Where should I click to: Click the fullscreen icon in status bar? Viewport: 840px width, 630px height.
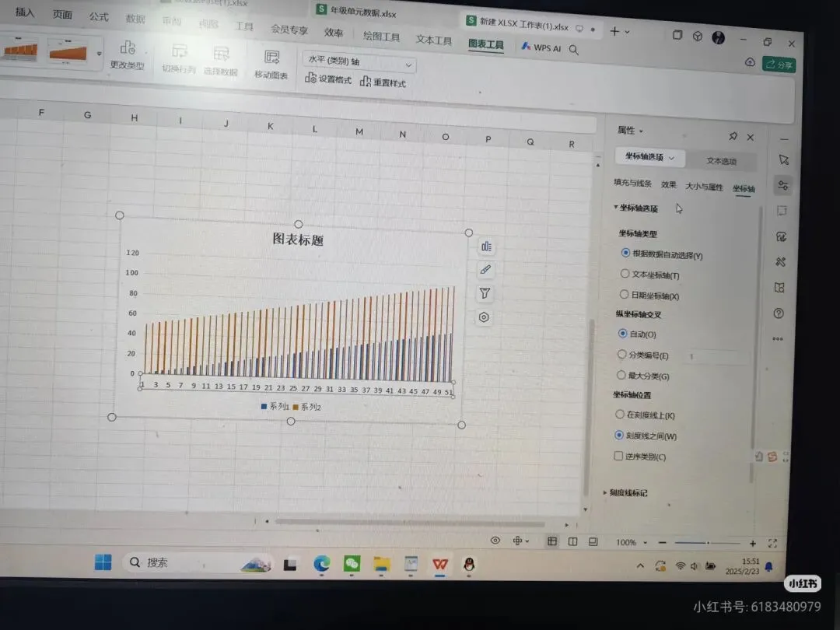tap(772, 543)
